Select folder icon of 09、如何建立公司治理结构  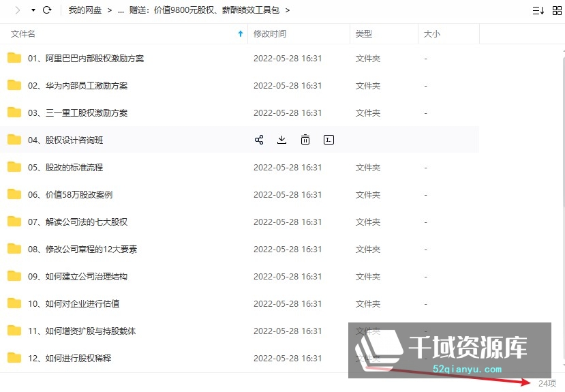(x=14, y=276)
